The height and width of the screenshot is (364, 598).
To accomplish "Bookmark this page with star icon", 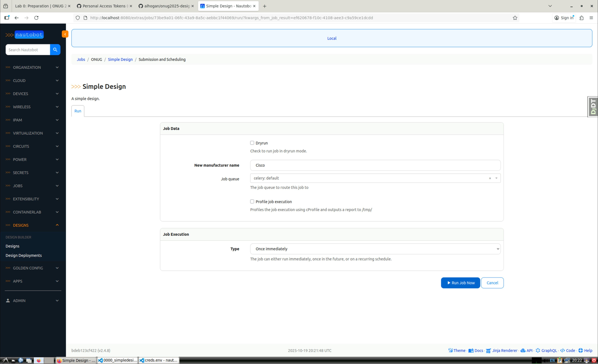I will tap(515, 18).
